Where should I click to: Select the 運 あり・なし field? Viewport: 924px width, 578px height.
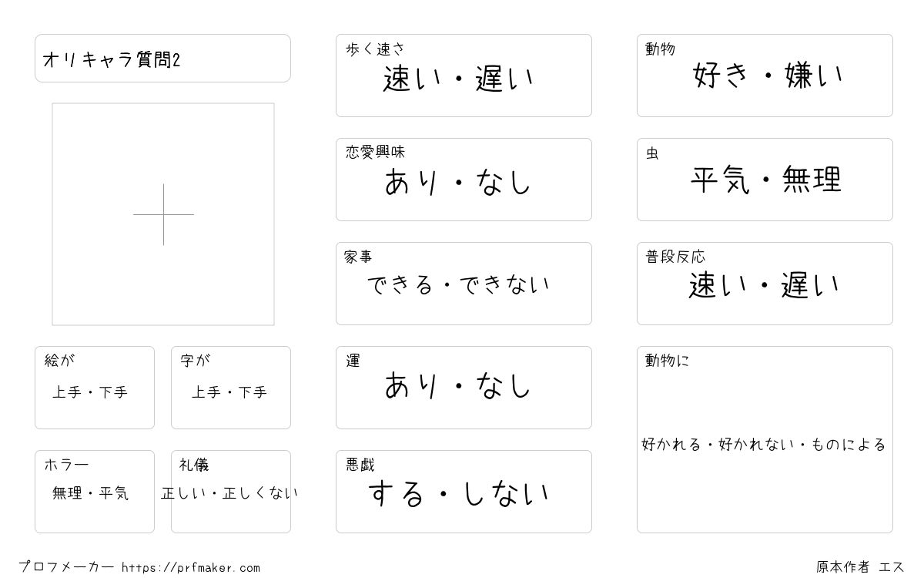click(x=464, y=388)
